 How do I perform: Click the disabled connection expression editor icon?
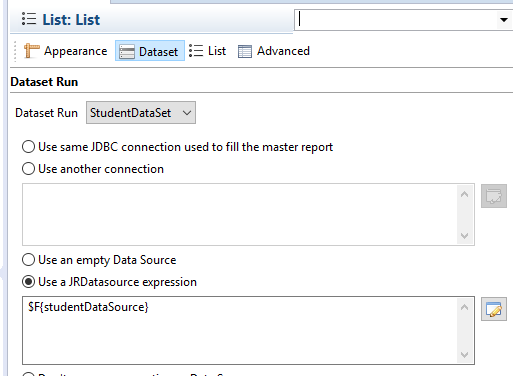pos(494,196)
